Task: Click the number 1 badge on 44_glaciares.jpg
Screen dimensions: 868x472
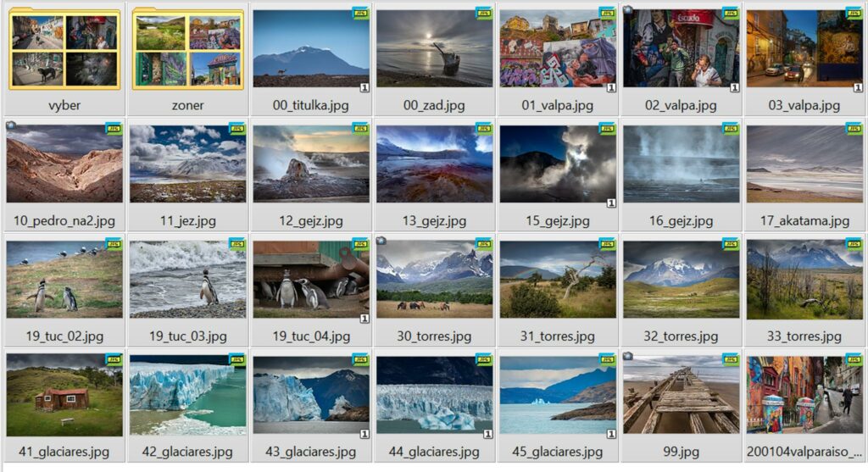Action: (x=487, y=434)
